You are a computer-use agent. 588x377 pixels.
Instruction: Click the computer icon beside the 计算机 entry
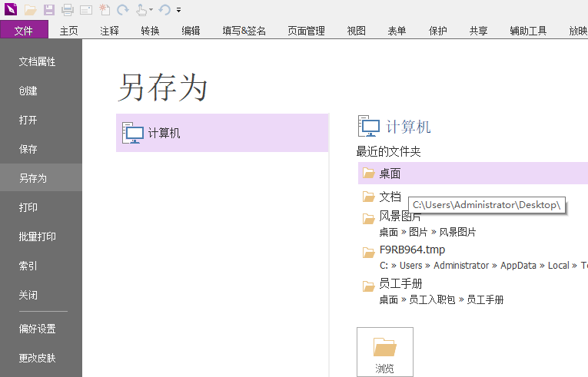coord(133,133)
